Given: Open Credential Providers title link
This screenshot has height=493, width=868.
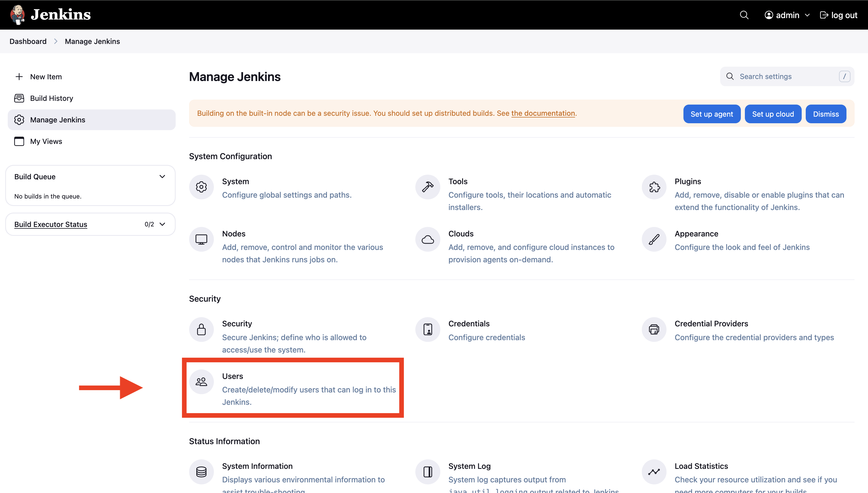Looking at the screenshot, I should [x=711, y=324].
